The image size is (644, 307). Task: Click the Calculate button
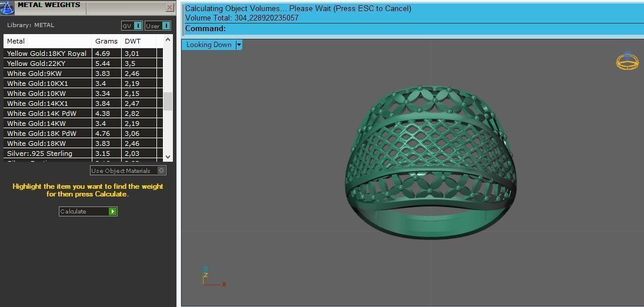tap(88, 211)
